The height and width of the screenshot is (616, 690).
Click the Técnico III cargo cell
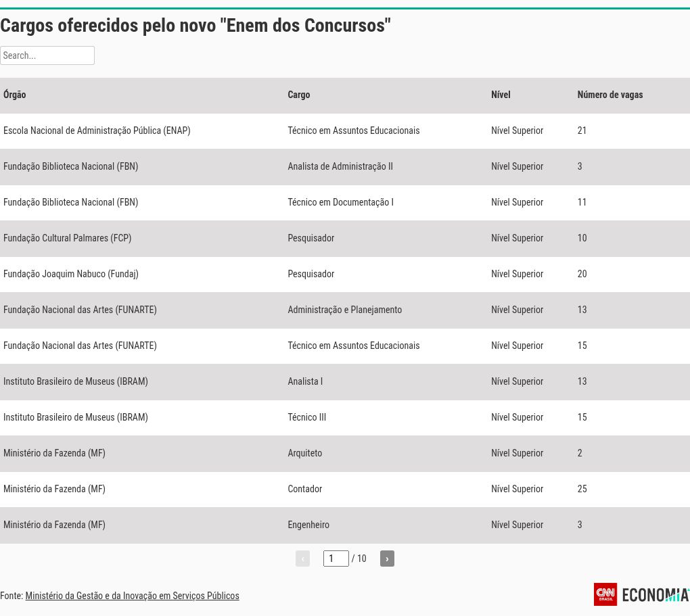[x=306, y=417]
